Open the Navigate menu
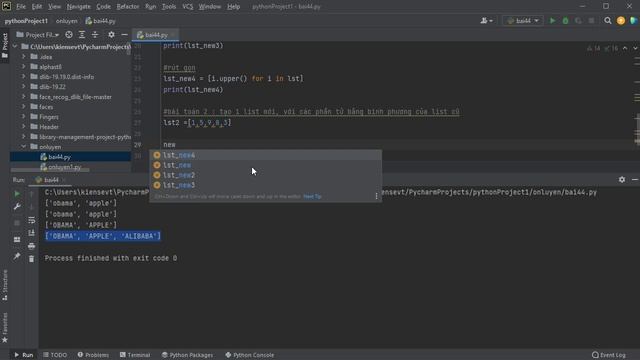Screen dimensions: 640x360 (79, 7)
